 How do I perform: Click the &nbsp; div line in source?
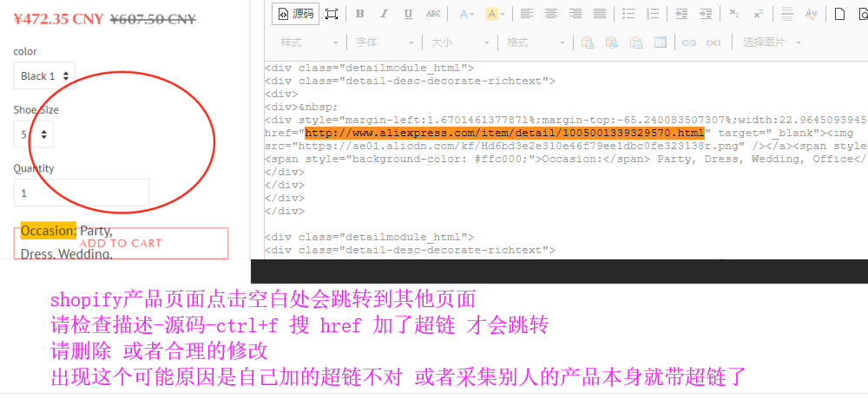302,107
